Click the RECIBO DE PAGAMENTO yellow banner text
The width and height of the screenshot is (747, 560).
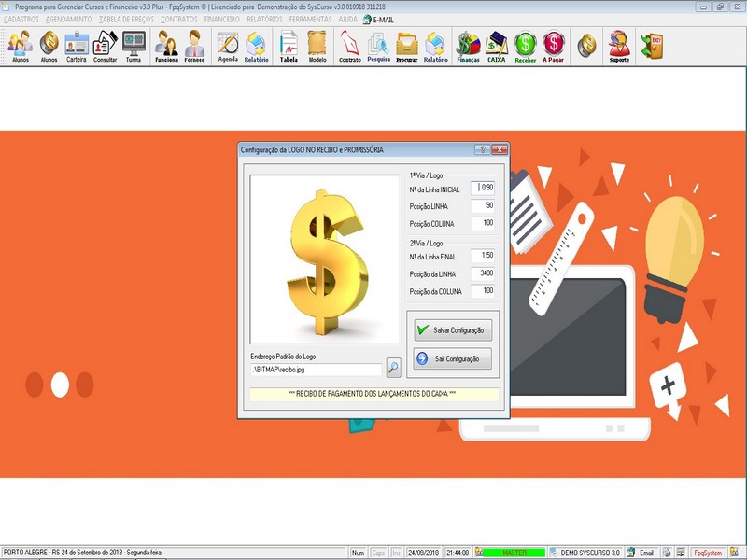tap(372, 394)
